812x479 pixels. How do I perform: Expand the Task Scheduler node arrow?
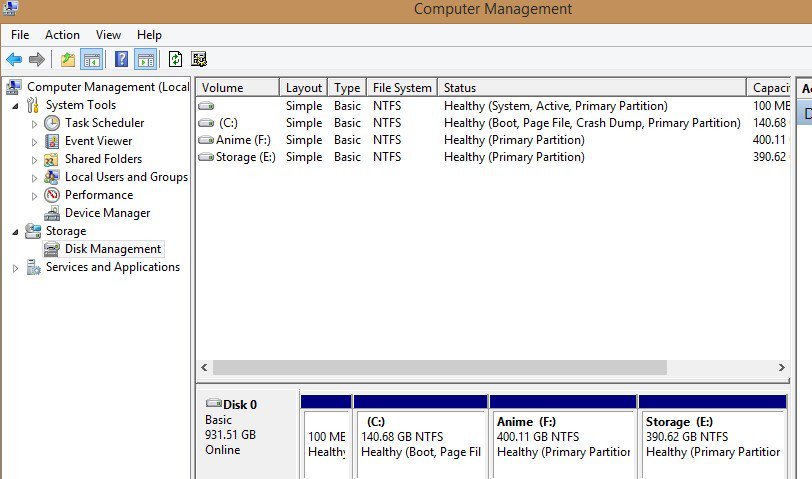tap(34, 124)
